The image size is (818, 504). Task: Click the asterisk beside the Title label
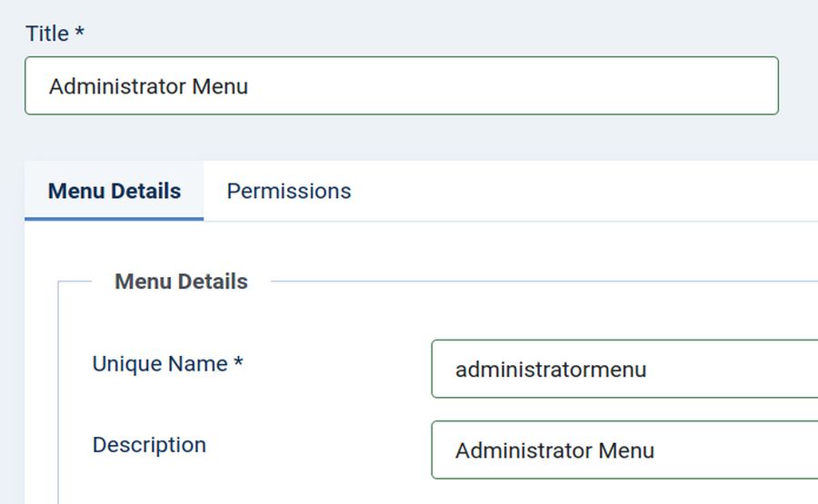[x=80, y=33]
